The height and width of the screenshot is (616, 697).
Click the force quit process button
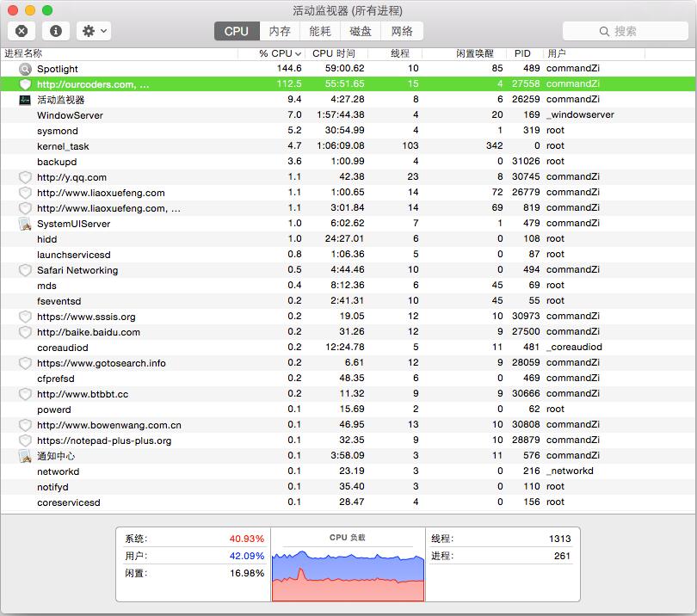[x=22, y=31]
